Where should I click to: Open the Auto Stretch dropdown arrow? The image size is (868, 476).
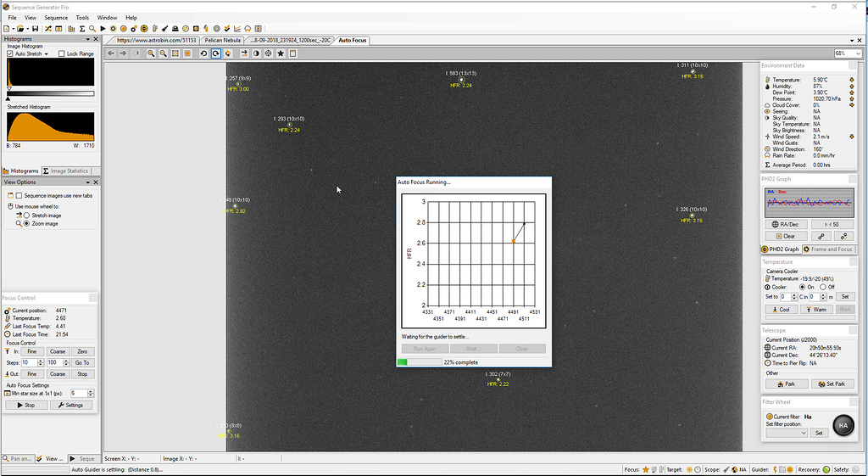point(46,53)
